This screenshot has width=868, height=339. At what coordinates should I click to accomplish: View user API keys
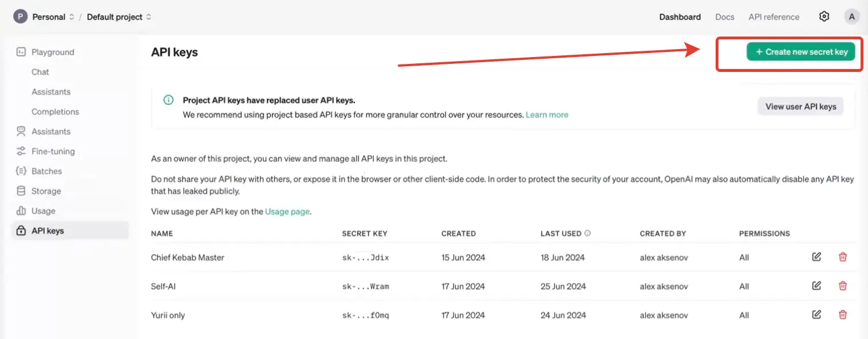[x=801, y=106]
